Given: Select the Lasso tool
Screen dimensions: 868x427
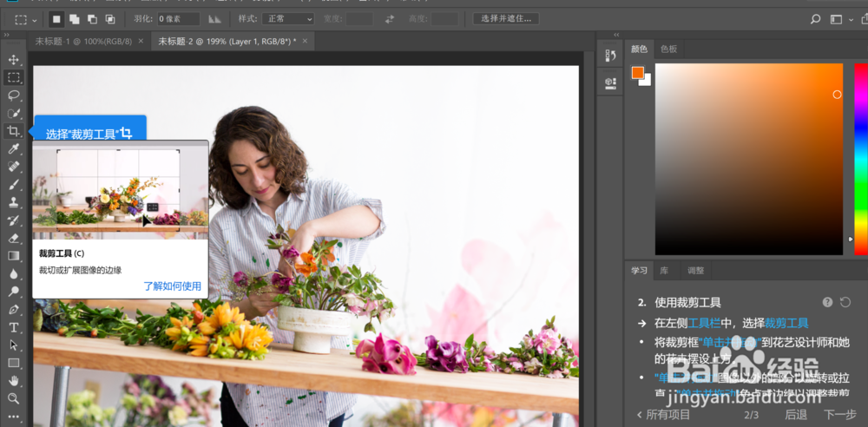Looking at the screenshot, I should [13, 95].
